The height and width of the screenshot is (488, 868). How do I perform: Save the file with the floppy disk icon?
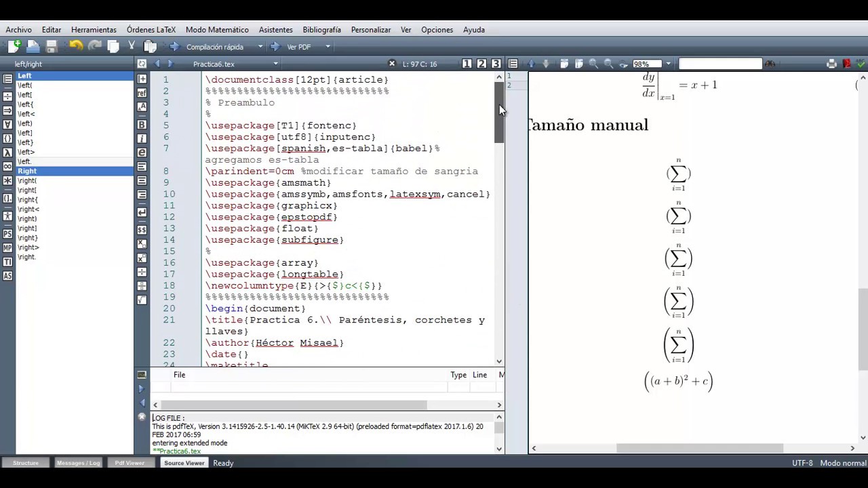(x=51, y=46)
